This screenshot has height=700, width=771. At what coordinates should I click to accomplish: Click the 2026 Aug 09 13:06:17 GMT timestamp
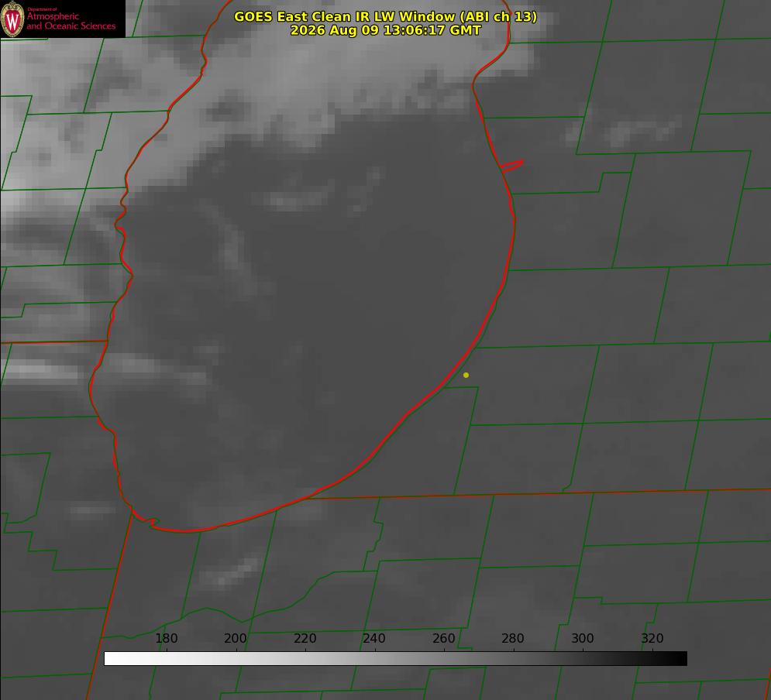coord(386,30)
